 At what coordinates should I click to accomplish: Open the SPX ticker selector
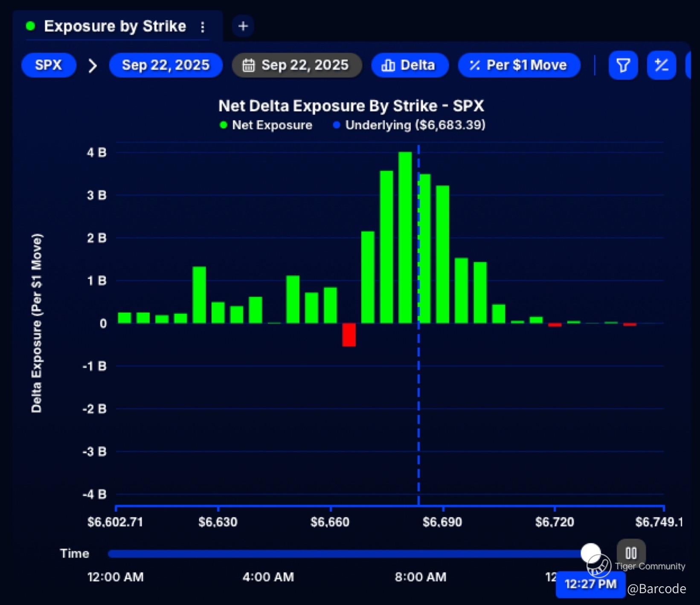tap(49, 65)
